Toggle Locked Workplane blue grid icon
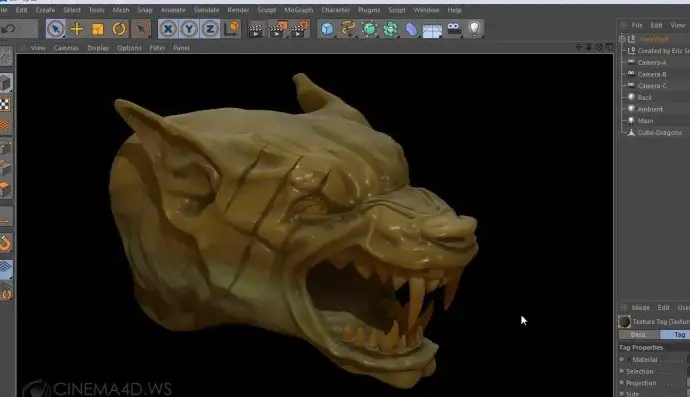The image size is (690, 397). [x=6, y=268]
